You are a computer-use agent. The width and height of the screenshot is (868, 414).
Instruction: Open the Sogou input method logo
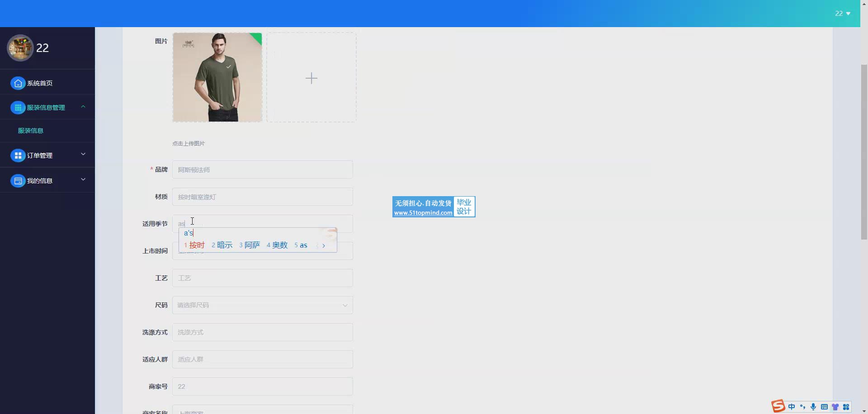tap(778, 406)
